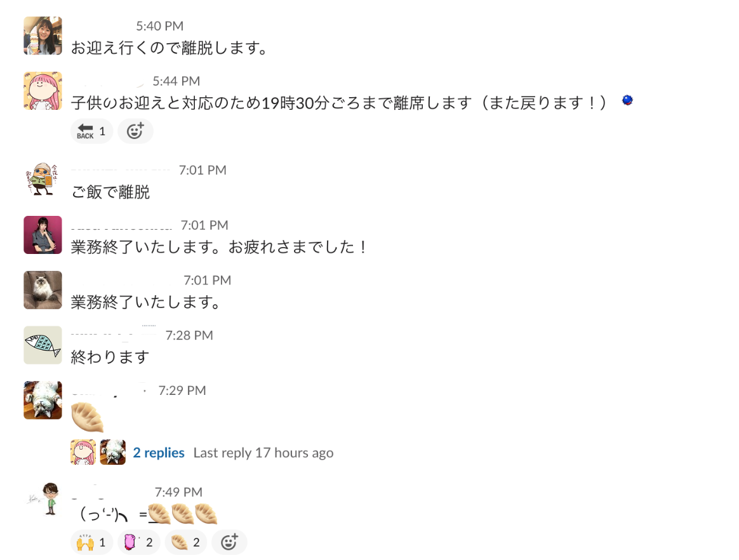This screenshot has width=739, height=560.
Task: Open the fish drawing avatar at 7:28 PM
Action: coord(43,345)
